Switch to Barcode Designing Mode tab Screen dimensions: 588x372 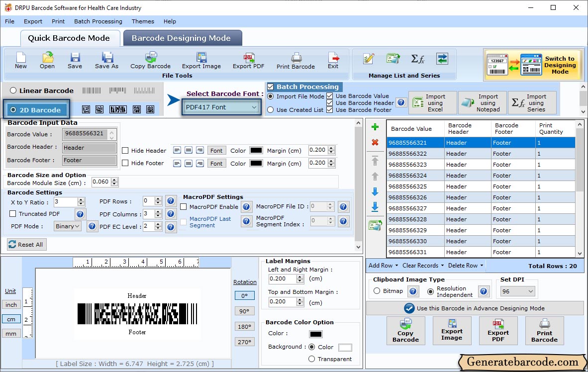(x=182, y=38)
